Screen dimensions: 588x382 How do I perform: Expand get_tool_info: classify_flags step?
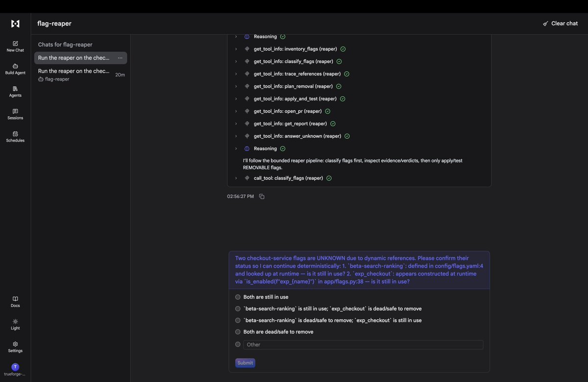pos(236,61)
